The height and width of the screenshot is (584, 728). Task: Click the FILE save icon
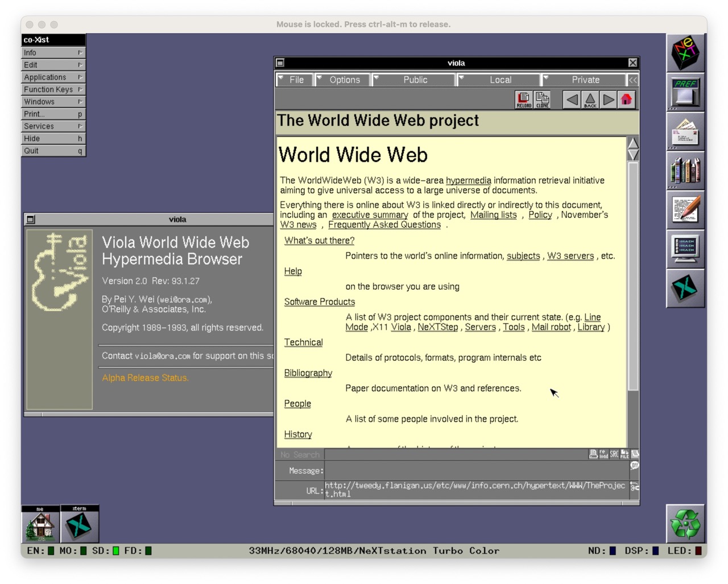(624, 454)
